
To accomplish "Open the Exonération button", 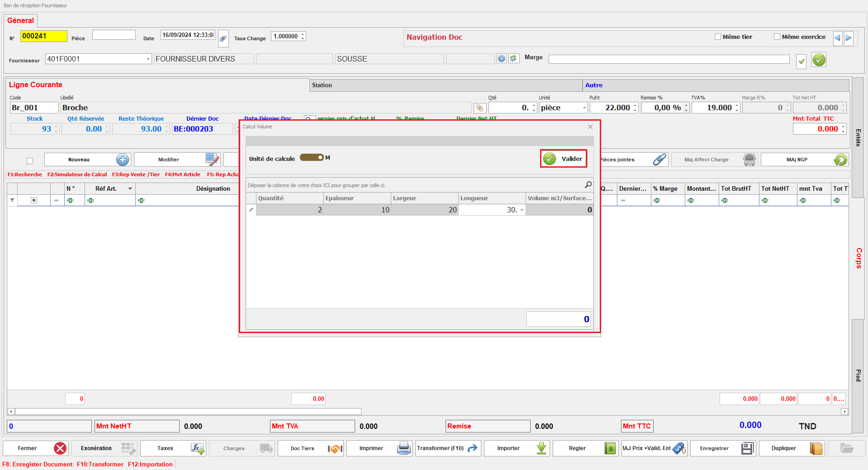I will 104,448.
